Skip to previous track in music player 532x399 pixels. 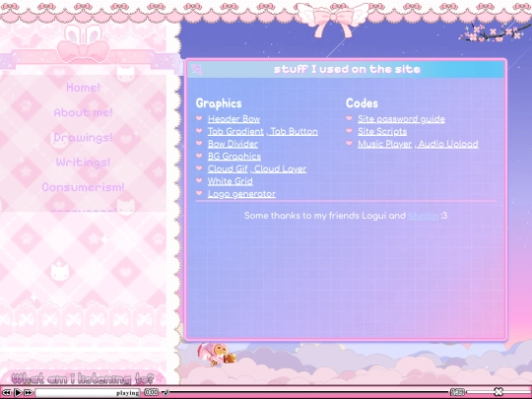point(7,392)
